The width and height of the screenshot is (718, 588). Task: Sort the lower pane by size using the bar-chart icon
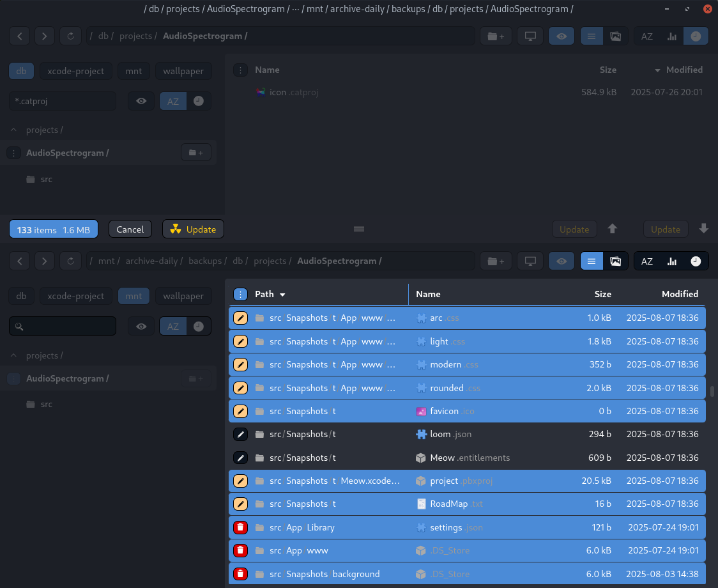[672, 261]
